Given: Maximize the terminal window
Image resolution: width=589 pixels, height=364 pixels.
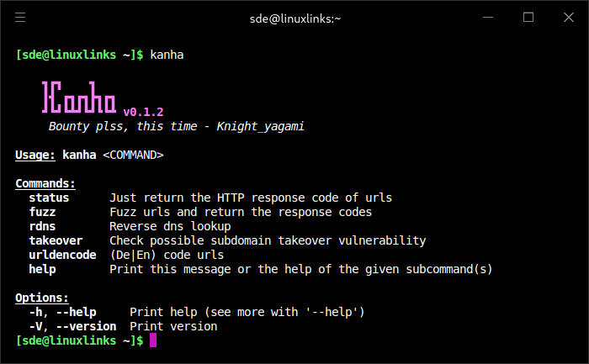Looking at the screenshot, I should (528, 17).
